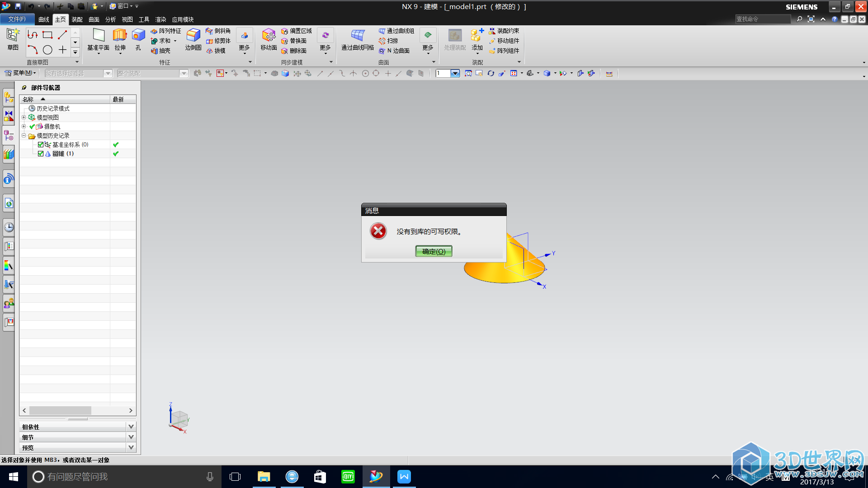This screenshot has height=488, width=868.
Task: Click the 删除面 delete face tool
Action: point(294,51)
